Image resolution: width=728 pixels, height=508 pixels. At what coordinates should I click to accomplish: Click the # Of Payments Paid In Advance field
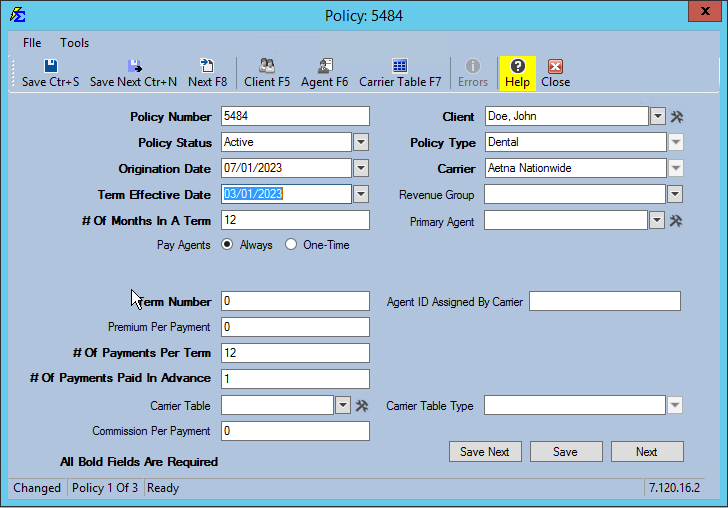[295, 379]
